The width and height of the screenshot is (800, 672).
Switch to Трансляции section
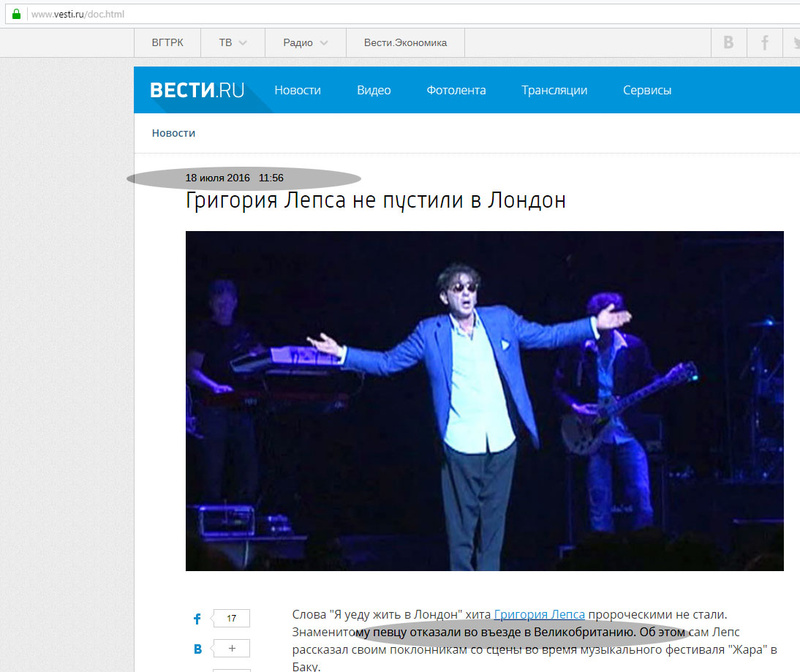pyautogui.click(x=554, y=90)
